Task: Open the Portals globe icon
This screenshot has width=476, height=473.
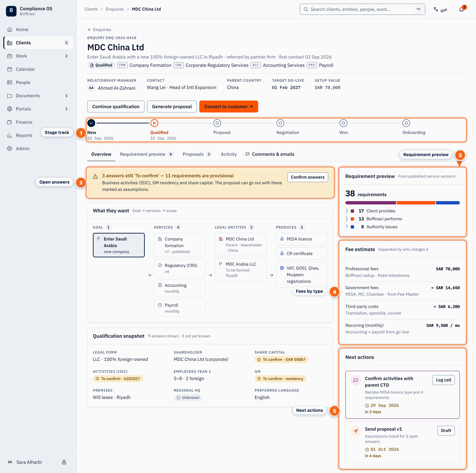Action: [x=10, y=109]
